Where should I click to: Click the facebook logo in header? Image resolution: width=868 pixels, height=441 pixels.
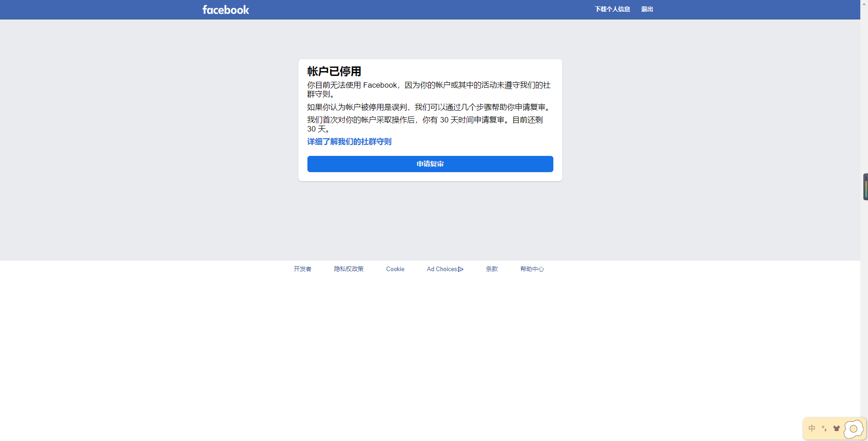click(x=226, y=10)
